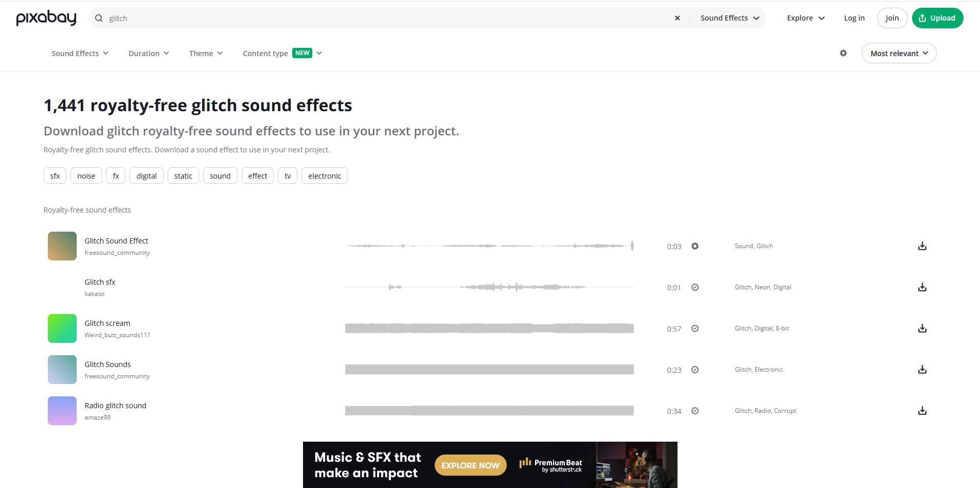This screenshot has height=488, width=980.
Task: Click the Log in link
Action: click(x=854, y=18)
